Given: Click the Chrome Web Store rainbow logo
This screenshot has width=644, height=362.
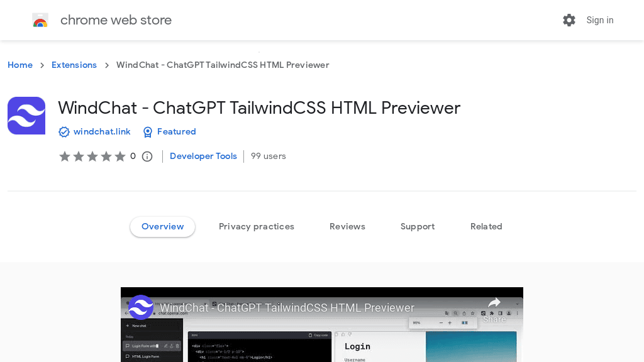Looking at the screenshot, I should [40, 20].
